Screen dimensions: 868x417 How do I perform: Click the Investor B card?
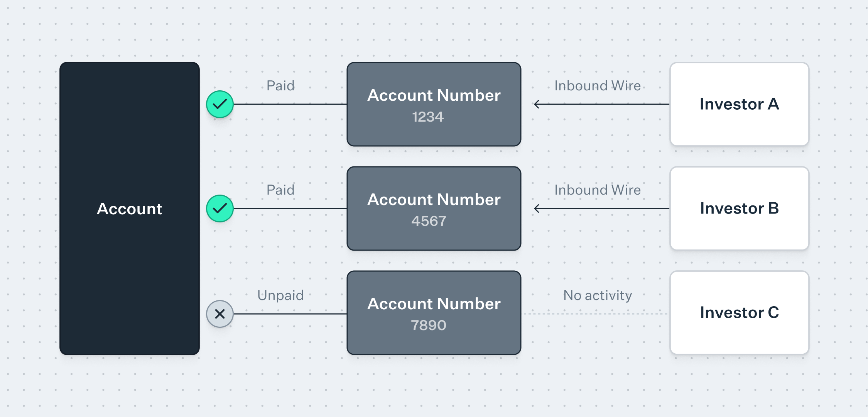tap(739, 208)
